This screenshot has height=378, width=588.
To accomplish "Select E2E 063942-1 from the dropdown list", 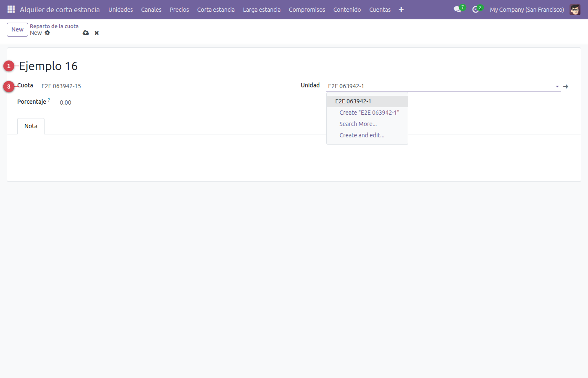I will (367, 101).
